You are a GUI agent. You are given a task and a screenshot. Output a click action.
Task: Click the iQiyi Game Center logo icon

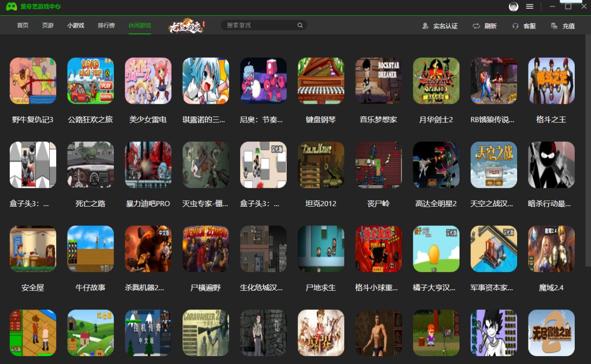click(x=10, y=7)
